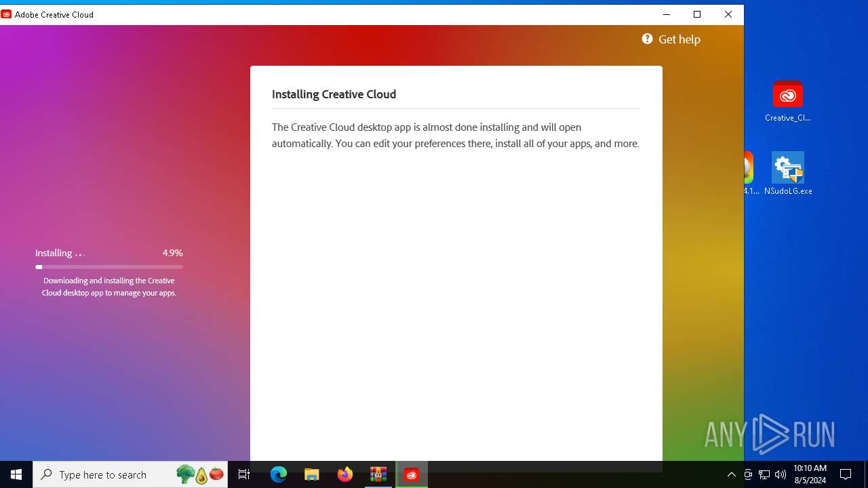868x488 pixels.
Task: Open the Creative_Cl... desktop shortcut
Action: [787, 102]
